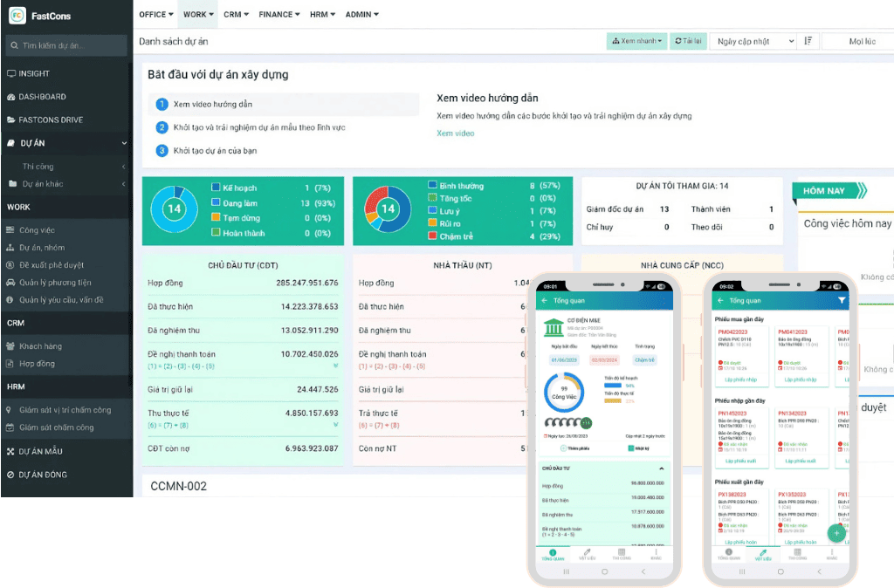This screenshot has width=894, height=588.
Task: Click the FastCons logo icon
Action: click(x=17, y=15)
